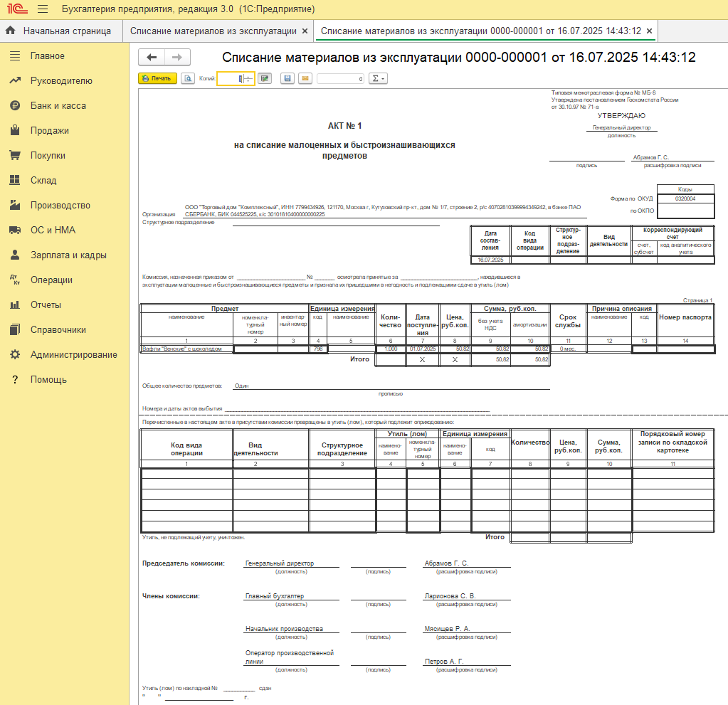This screenshot has width=728, height=705.
Task: Click the Главный бухгалтер position text
Action: (275, 596)
